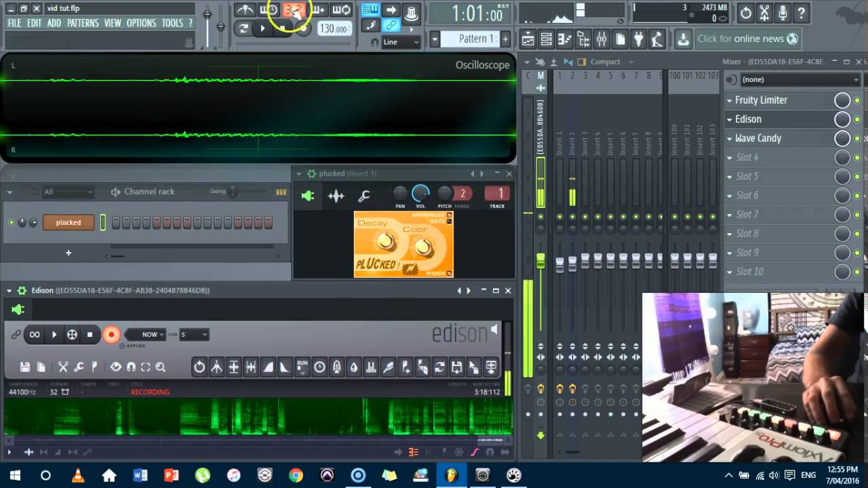This screenshot has height=488, width=868.
Task: Expand Slot 4 arrow menu
Action: (730, 157)
